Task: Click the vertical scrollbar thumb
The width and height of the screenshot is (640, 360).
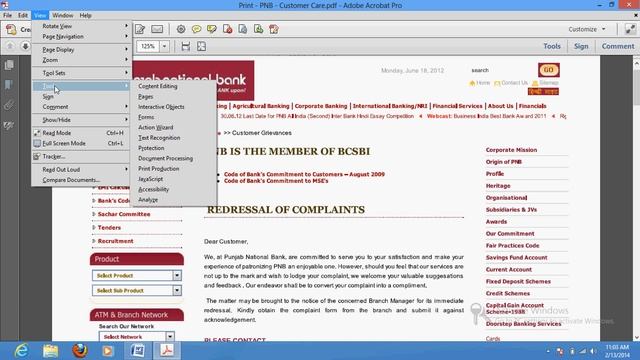Action: 637,87
